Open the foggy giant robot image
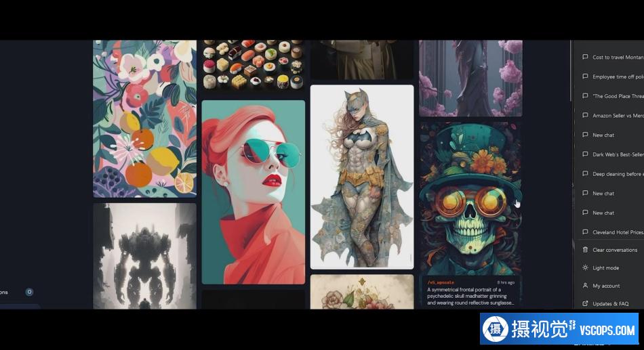 click(144, 256)
